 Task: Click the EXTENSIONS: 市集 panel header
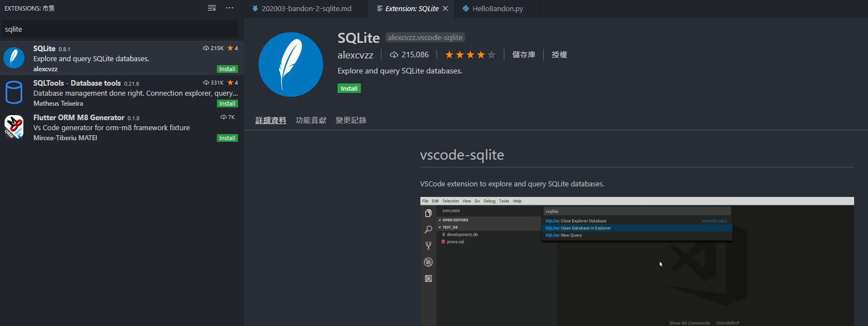pyautogui.click(x=29, y=8)
